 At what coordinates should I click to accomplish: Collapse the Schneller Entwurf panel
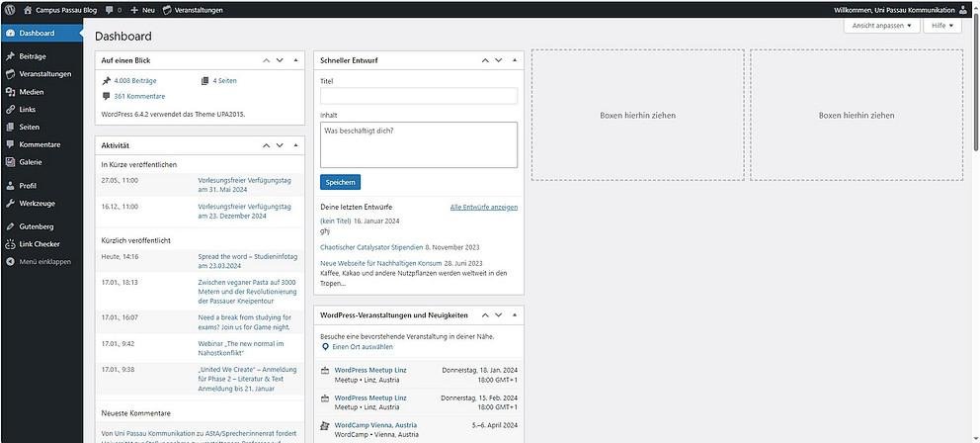[x=515, y=60]
